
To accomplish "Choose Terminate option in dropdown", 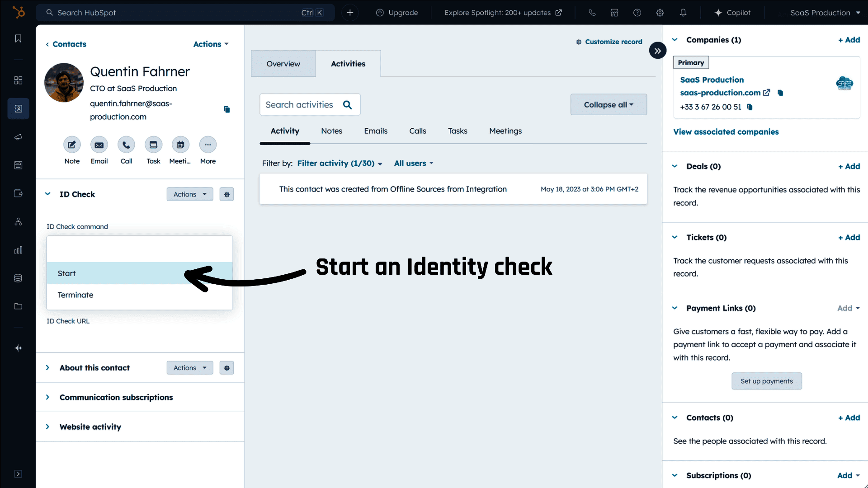I will (75, 295).
